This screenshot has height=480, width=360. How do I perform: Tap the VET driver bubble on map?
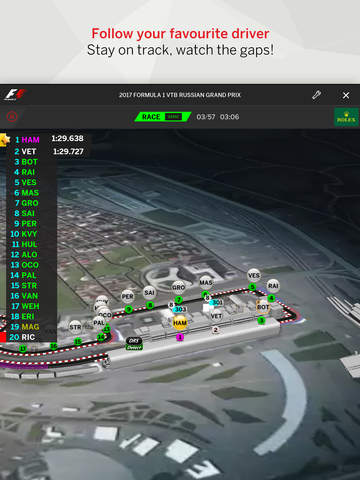pyautogui.click(x=216, y=316)
